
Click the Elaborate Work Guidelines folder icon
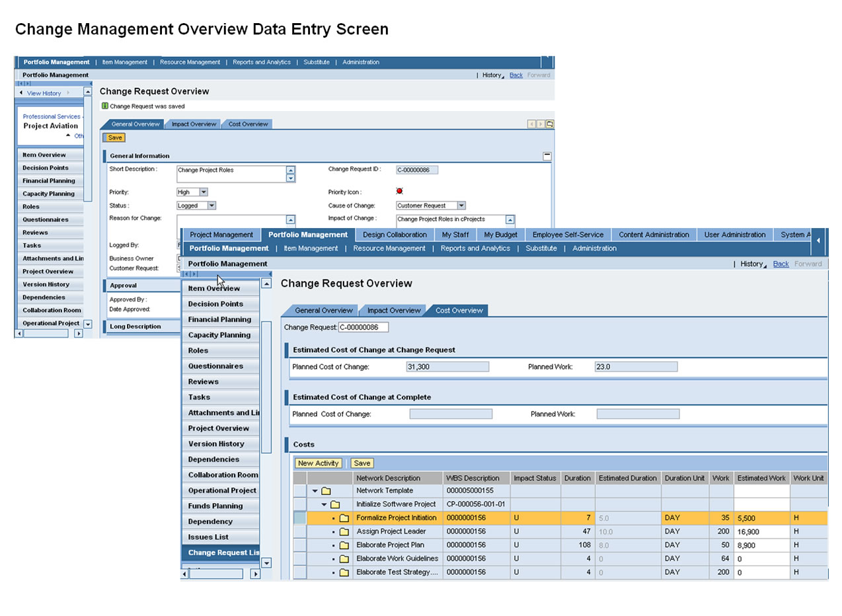(x=344, y=559)
